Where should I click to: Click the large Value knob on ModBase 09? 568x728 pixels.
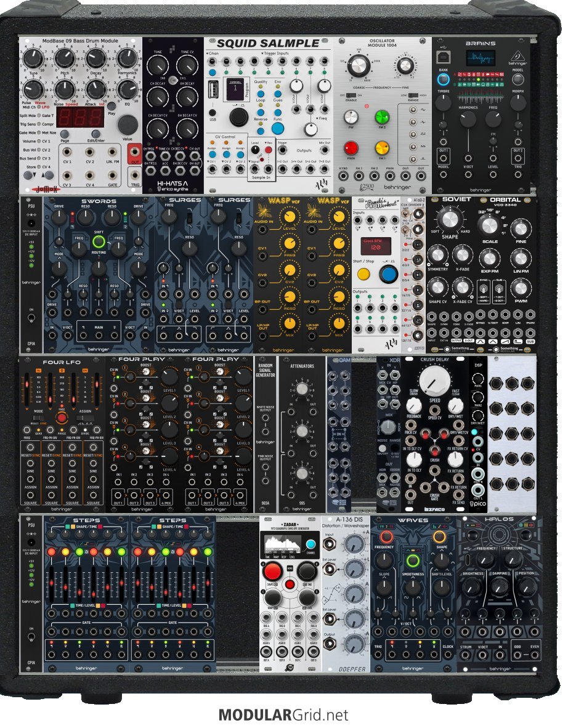(128, 124)
